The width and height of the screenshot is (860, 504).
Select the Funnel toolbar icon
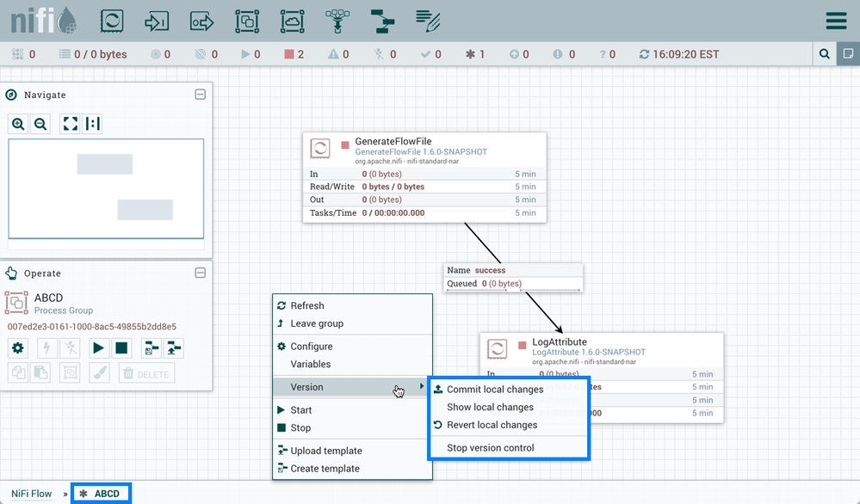337,21
